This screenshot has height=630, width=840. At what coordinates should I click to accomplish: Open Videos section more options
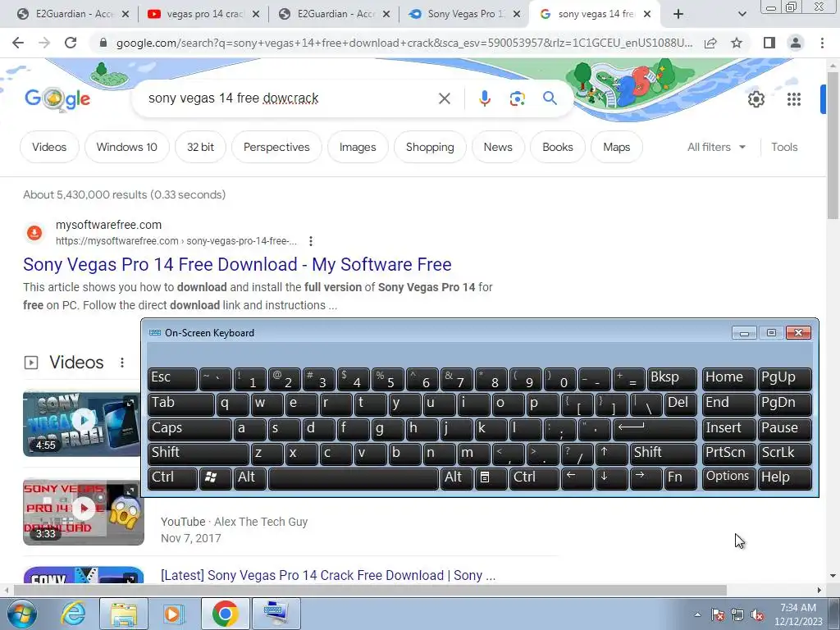pyautogui.click(x=122, y=363)
